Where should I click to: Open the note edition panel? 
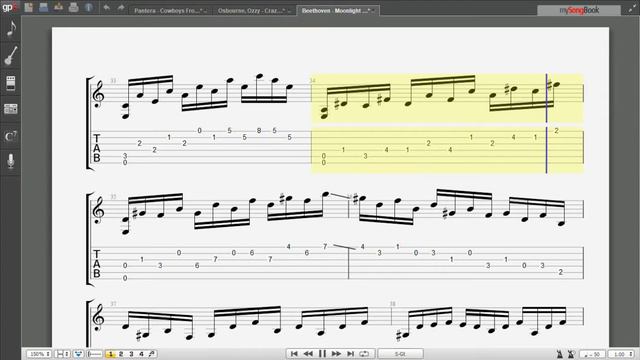[11, 29]
